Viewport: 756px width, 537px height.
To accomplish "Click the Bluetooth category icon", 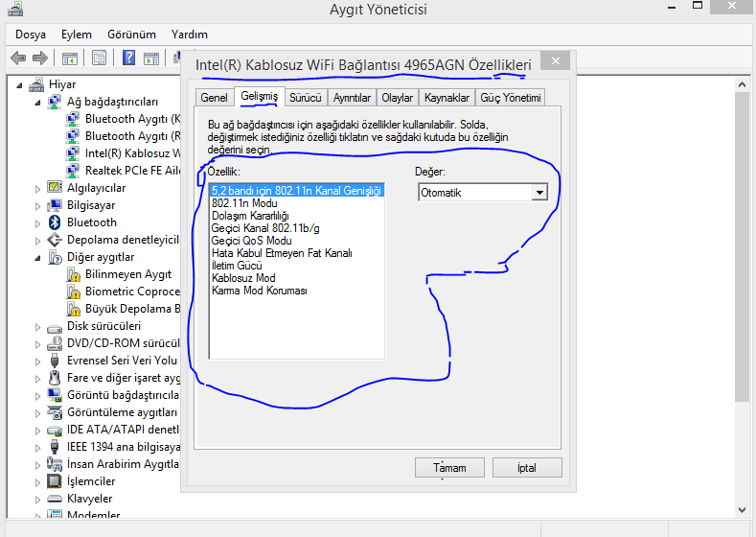I will (55, 222).
